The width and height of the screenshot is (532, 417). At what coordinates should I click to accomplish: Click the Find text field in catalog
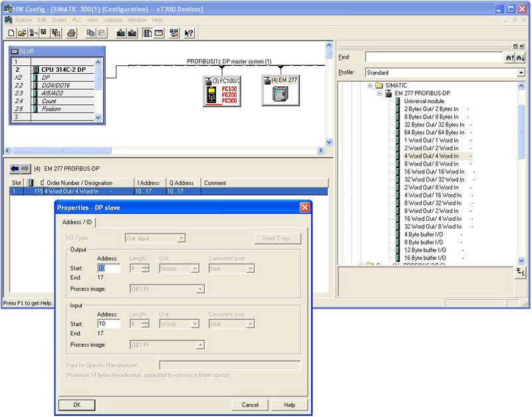pos(434,57)
